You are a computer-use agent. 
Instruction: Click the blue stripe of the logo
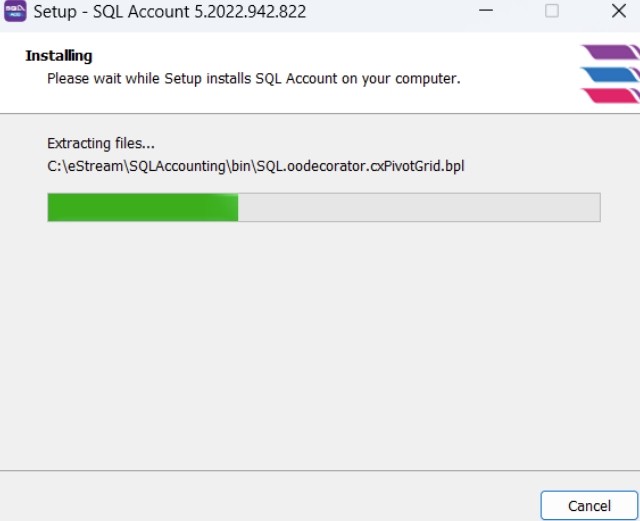click(x=609, y=73)
